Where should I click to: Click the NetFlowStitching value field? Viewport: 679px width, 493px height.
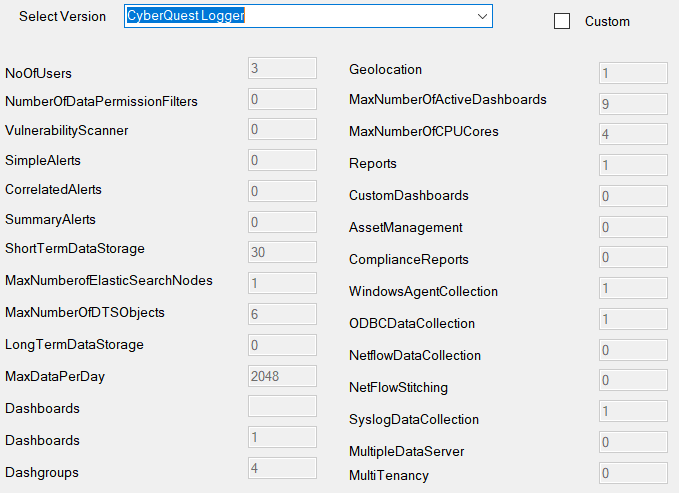633,380
